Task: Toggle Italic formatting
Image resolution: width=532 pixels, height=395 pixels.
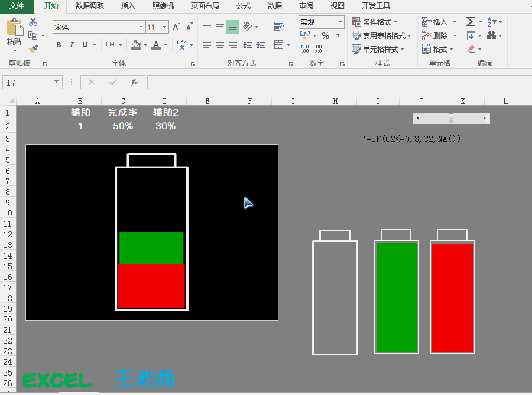Action: pyautogui.click(x=72, y=45)
